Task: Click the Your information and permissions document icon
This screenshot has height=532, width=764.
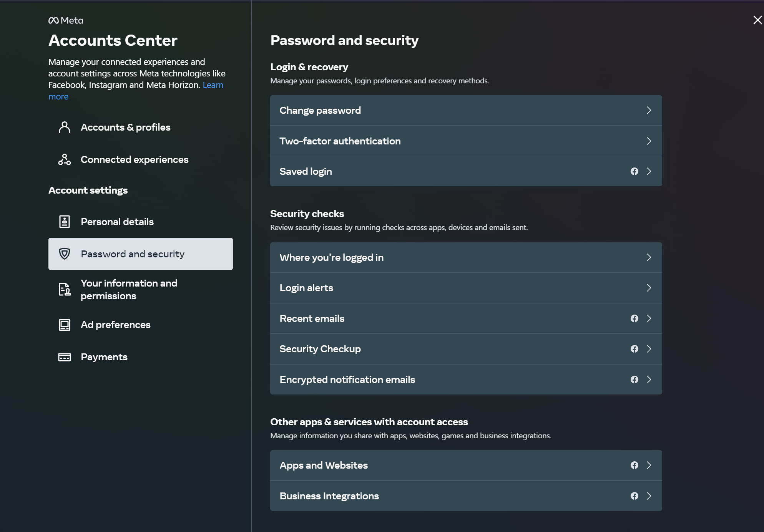Action: tap(65, 289)
